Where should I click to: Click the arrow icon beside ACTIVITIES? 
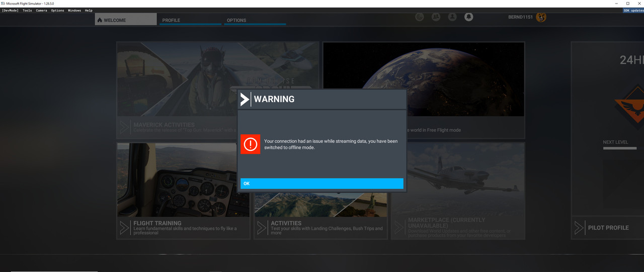(262, 228)
